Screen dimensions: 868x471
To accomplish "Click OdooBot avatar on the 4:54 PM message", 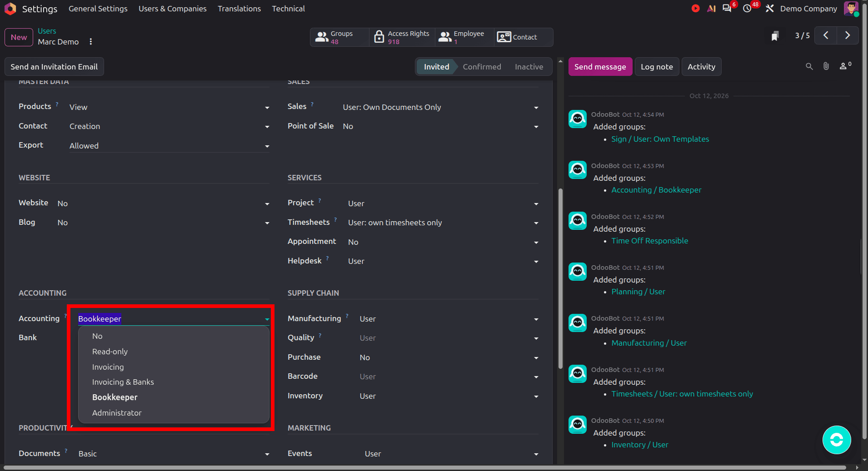I will [578, 119].
